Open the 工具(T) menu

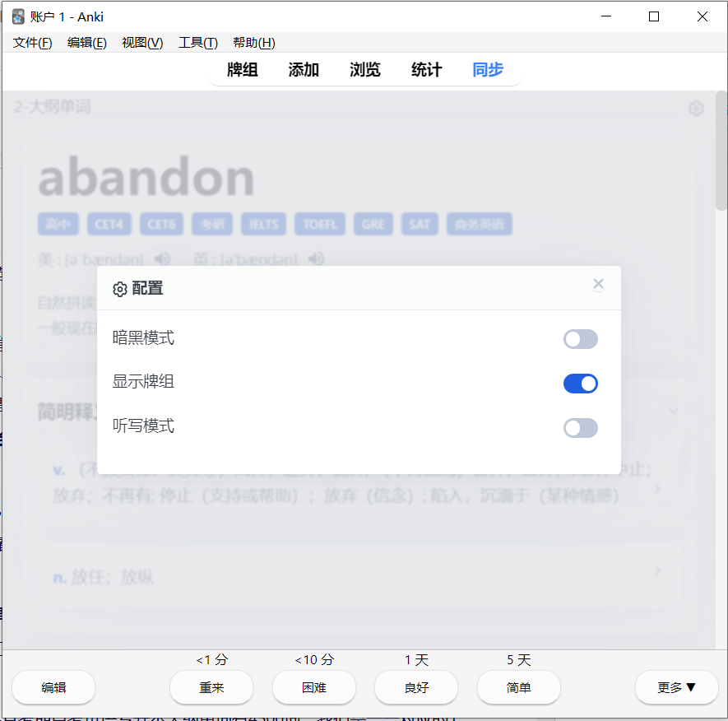[197, 43]
